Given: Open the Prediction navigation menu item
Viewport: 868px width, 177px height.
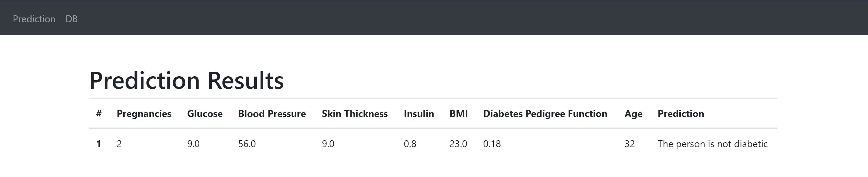Looking at the screenshot, I should [34, 19].
